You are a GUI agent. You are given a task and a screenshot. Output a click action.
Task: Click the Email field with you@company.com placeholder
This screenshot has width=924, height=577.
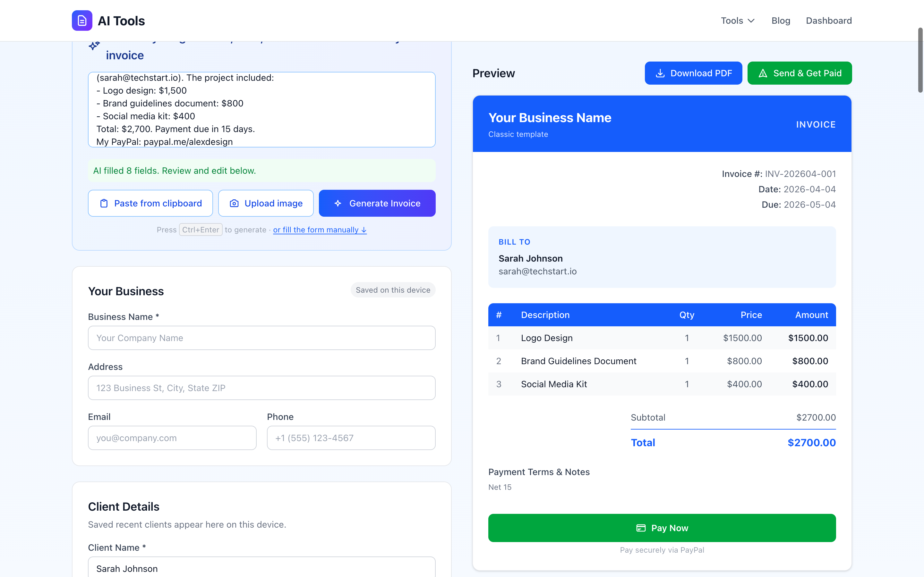(x=172, y=438)
